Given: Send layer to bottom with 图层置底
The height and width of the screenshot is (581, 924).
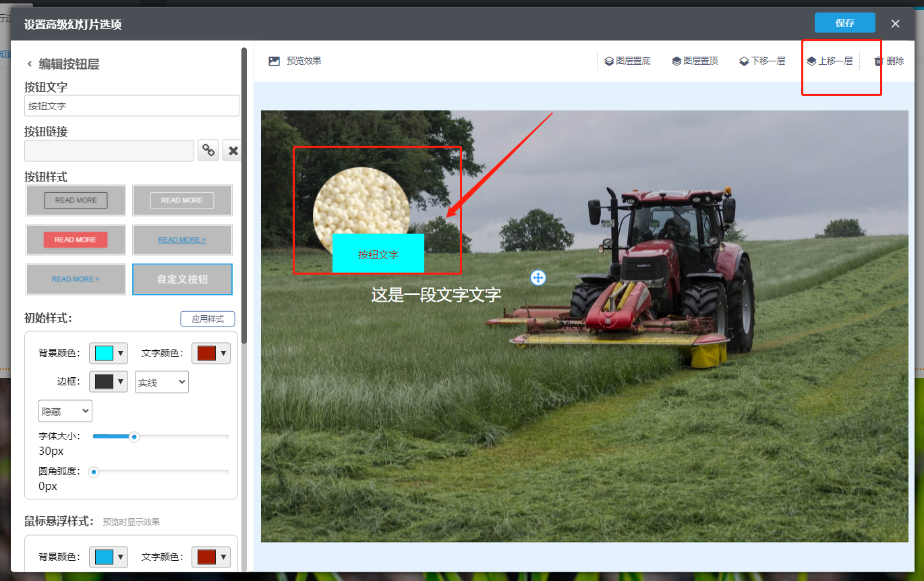Looking at the screenshot, I should coord(627,61).
